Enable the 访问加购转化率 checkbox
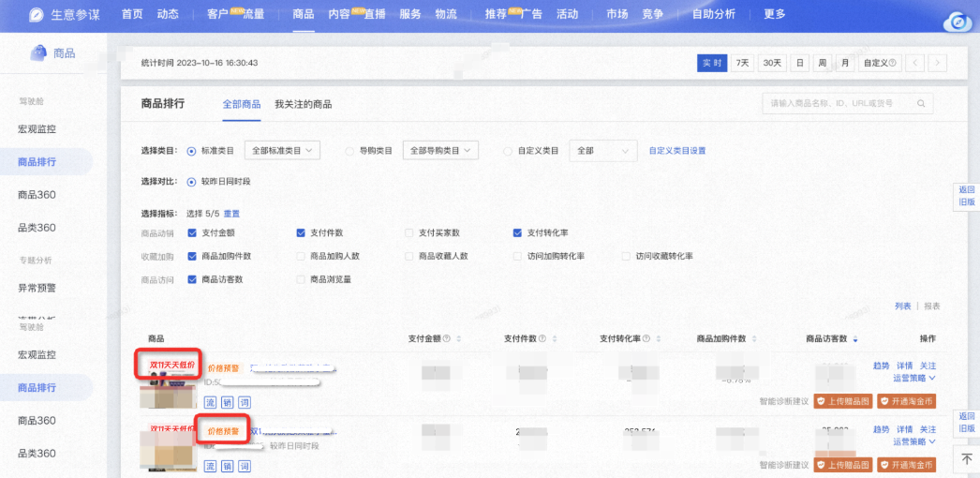Viewport: 980px width, 478px height. tap(517, 256)
